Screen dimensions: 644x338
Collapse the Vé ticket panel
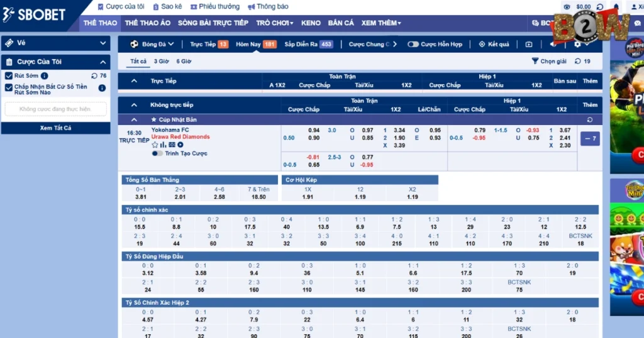pos(103,43)
